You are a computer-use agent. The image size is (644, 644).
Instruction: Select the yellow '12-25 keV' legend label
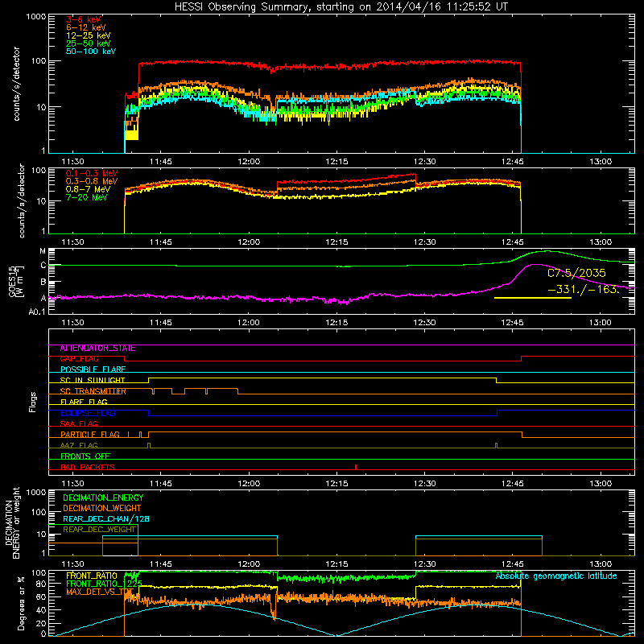click(88, 35)
